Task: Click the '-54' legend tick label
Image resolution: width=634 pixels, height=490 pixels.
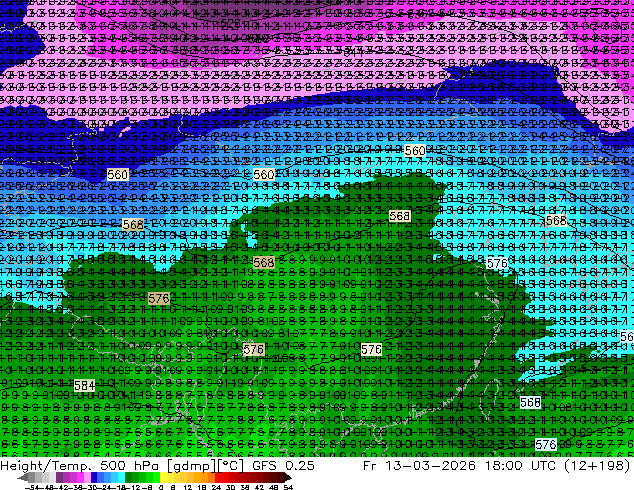Action: [x=32, y=488]
